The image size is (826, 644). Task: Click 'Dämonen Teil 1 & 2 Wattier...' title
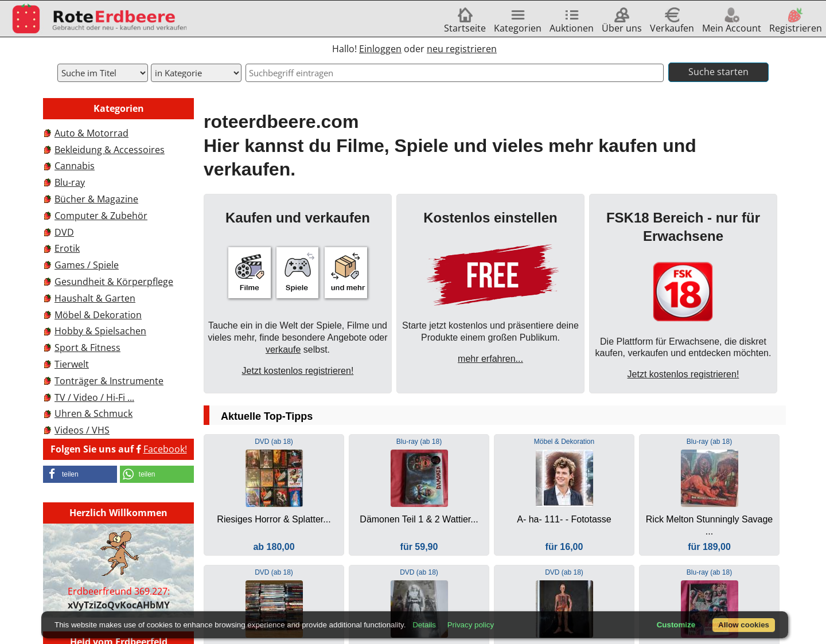click(419, 520)
